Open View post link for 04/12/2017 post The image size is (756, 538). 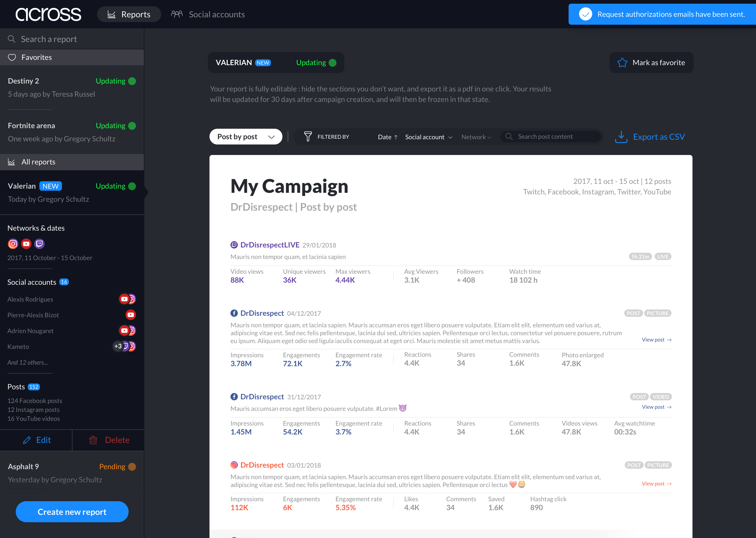click(x=656, y=340)
